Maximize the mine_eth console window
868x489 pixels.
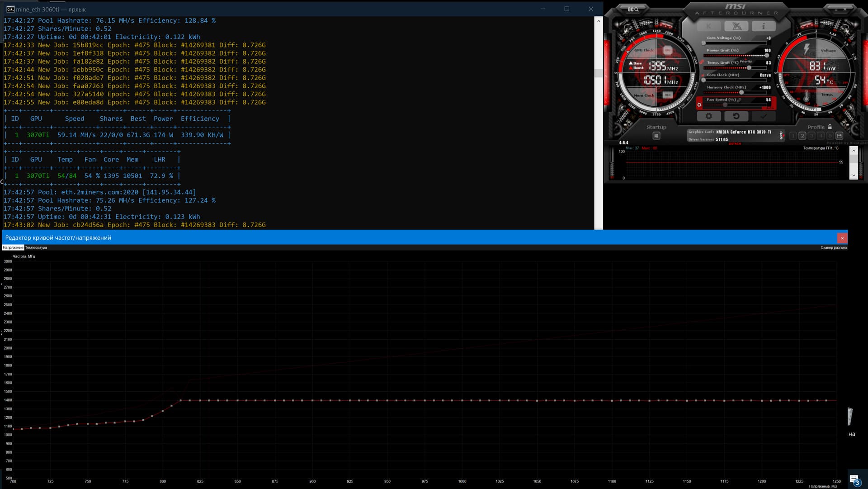click(567, 9)
